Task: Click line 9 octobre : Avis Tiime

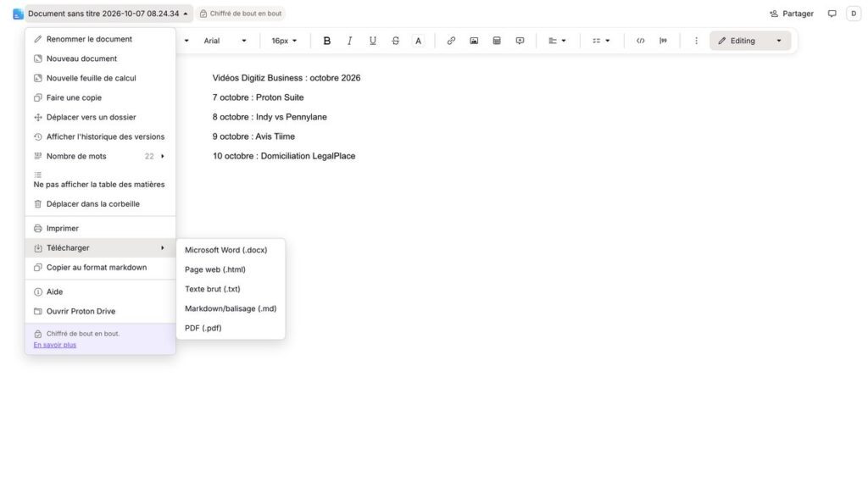Action: (253, 136)
